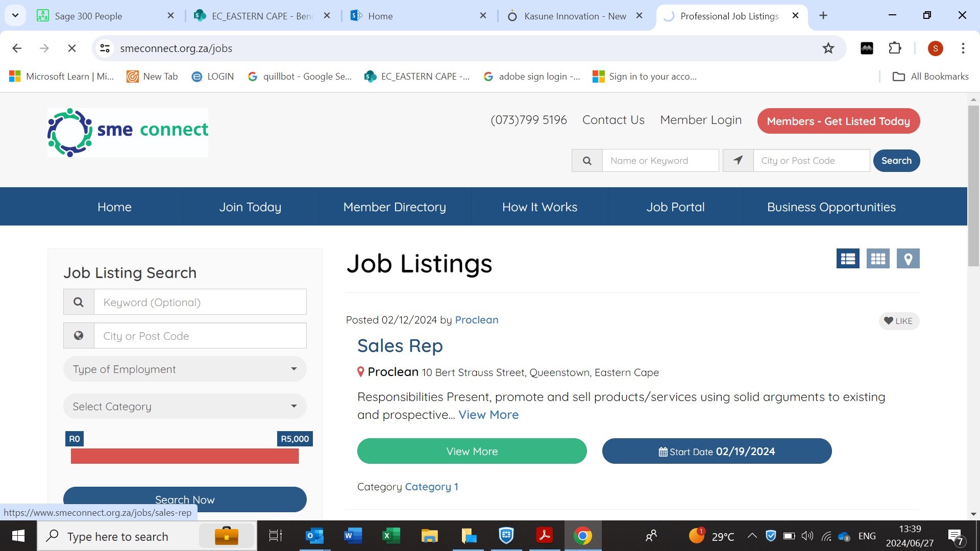Bookmark this page with star icon

coord(828,48)
